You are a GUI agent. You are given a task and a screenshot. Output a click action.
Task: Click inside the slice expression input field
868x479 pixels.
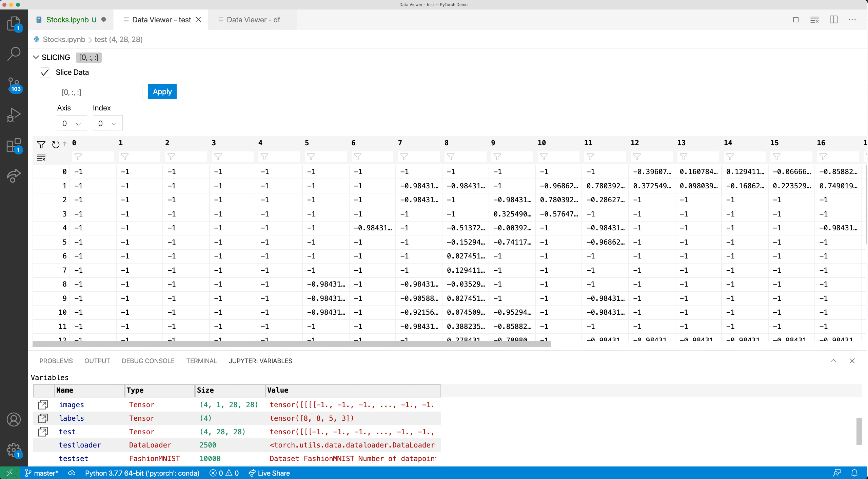[99, 92]
